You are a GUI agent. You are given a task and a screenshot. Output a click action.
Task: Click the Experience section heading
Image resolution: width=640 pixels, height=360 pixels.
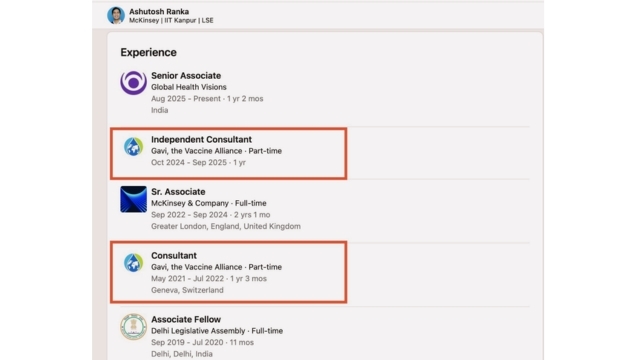click(149, 52)
